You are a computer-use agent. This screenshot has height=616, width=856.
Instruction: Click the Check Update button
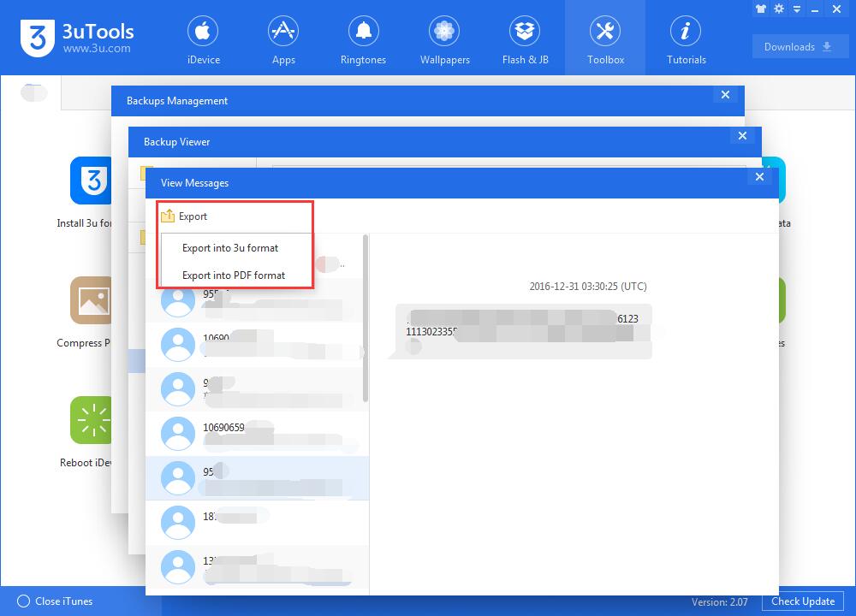[x=803, y=601]
